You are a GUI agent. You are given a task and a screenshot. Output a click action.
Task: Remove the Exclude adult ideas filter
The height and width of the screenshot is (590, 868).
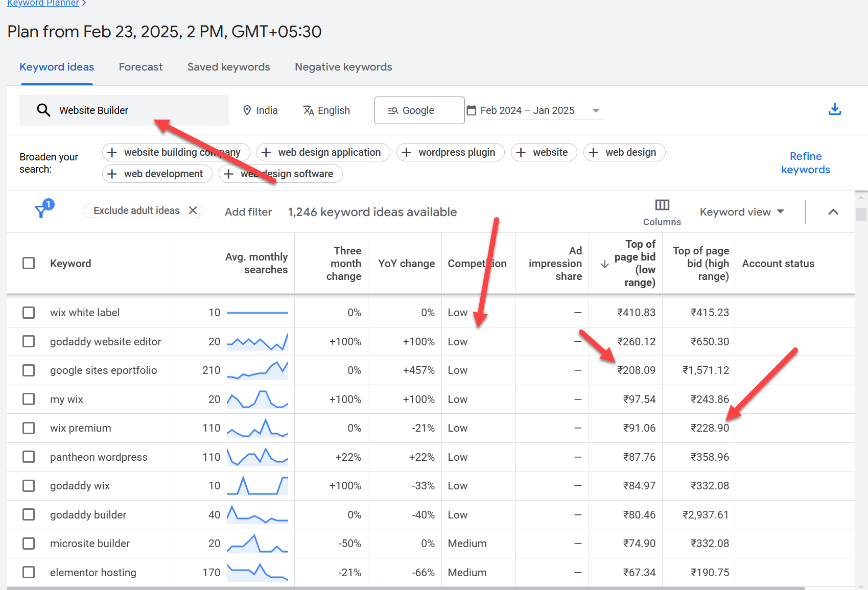[x=193, y=210]
